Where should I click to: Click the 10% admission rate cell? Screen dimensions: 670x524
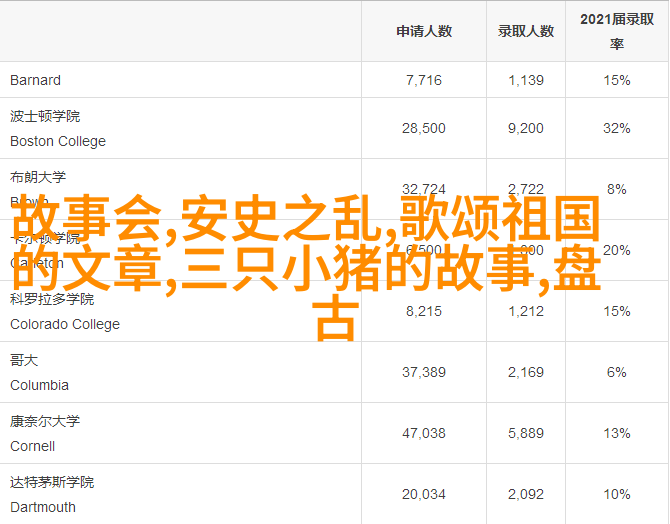[617, 495]
